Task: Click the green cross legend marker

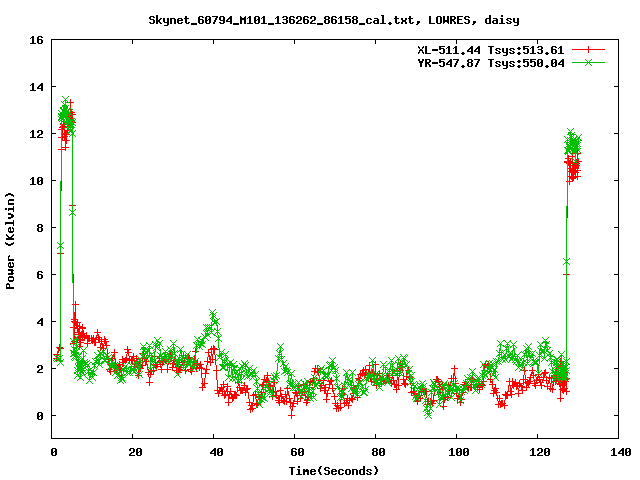Action: (588, 62)
